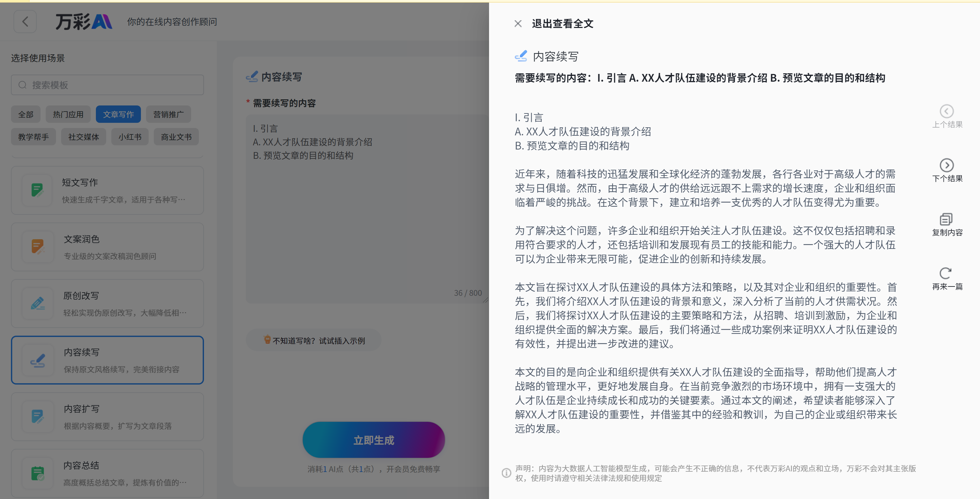The image size is (980, 499).
Task: Select the 文章写作 category tab
Action: (x=118, y=114)
